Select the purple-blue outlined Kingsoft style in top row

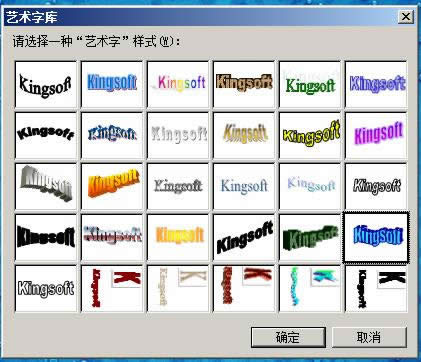tap(376, 84)
